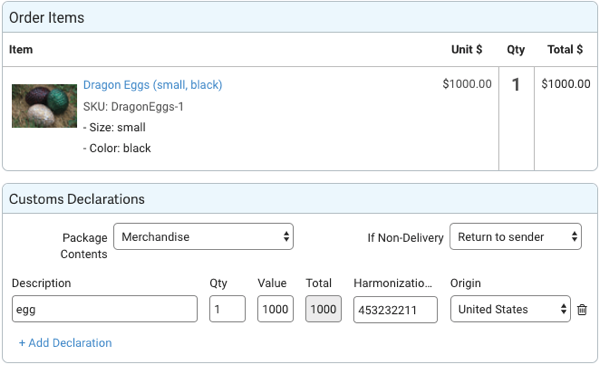Open the If Non-Delivery dropdown

click(x=515, y=237)
